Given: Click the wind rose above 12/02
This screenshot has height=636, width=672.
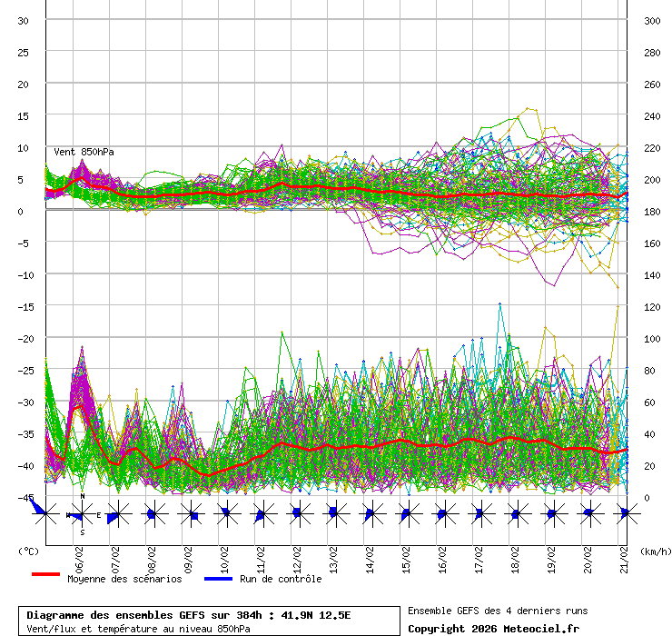Looking at the screenshot, I should coord(297,514).
